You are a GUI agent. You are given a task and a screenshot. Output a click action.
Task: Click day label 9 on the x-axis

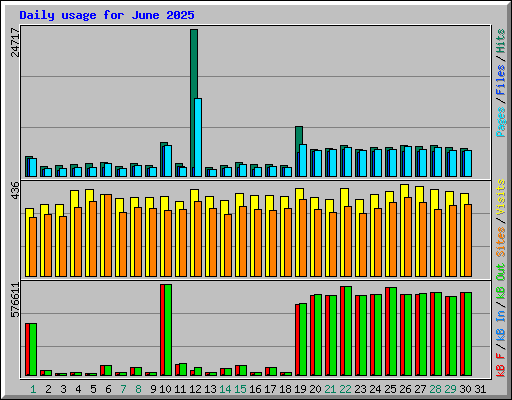tap(153, 389)
